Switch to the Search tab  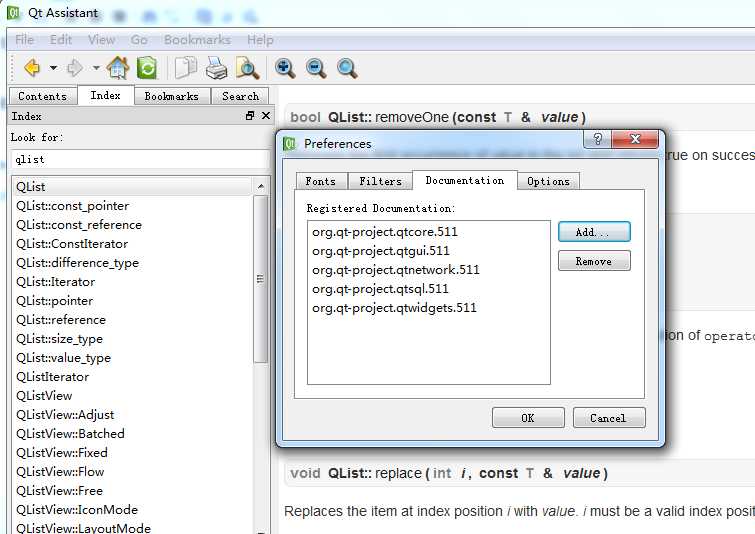pyautogui.click(x=240, y=96)
